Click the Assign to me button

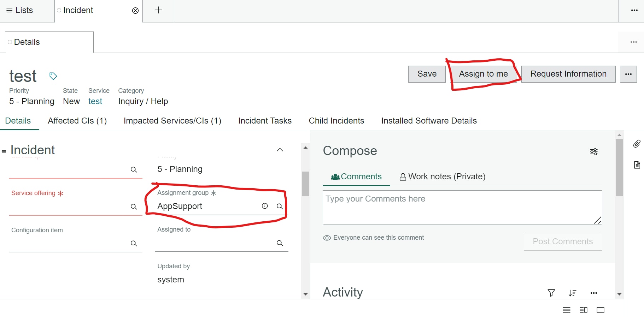483,74
